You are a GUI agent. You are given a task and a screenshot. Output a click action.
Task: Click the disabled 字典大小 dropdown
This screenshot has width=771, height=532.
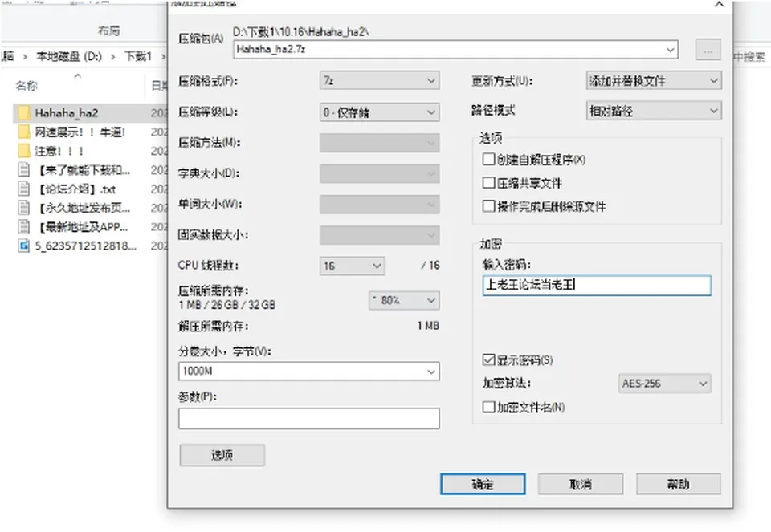click(x=379, y=173)
